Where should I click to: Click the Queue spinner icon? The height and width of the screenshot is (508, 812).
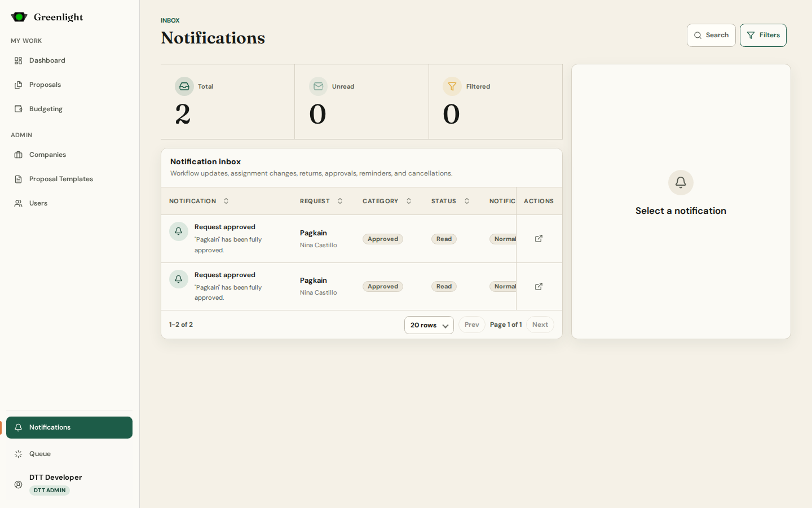point(19,454)
